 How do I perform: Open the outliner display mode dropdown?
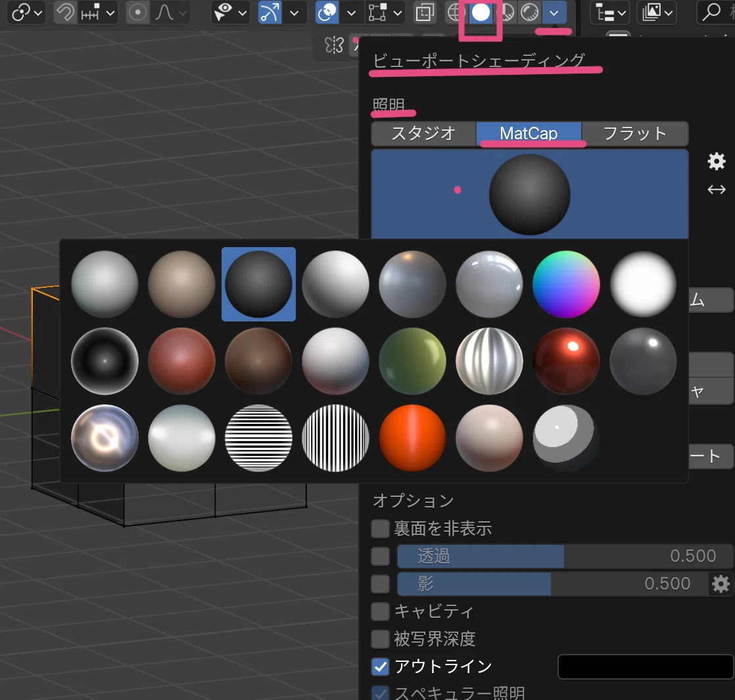657,12
